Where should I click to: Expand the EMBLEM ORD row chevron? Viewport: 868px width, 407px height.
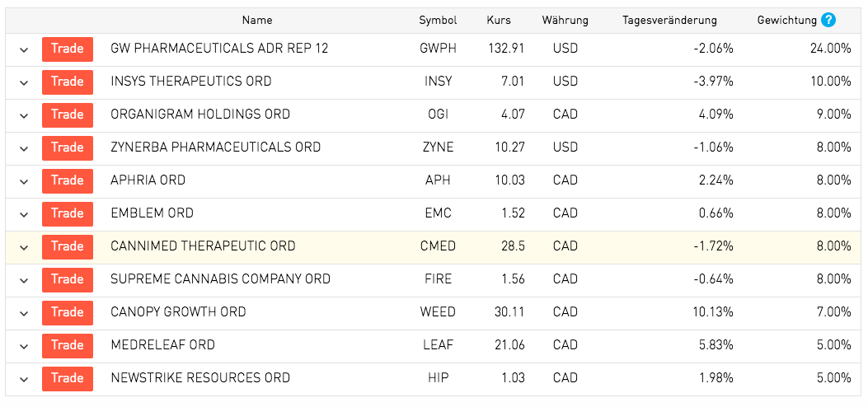24,214
